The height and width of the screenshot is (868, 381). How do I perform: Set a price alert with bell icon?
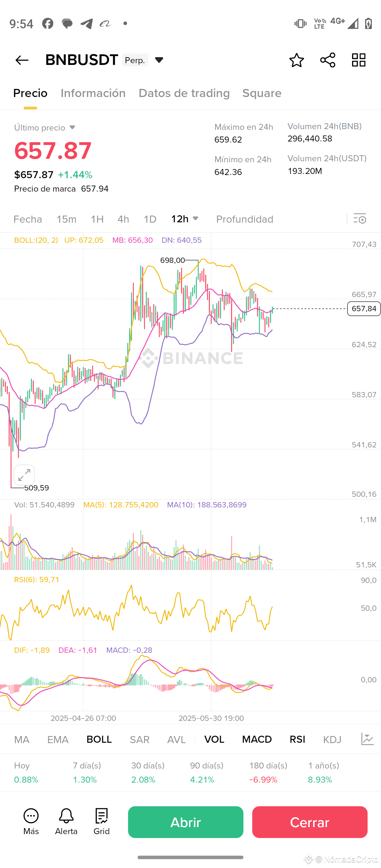pos(66,822)
